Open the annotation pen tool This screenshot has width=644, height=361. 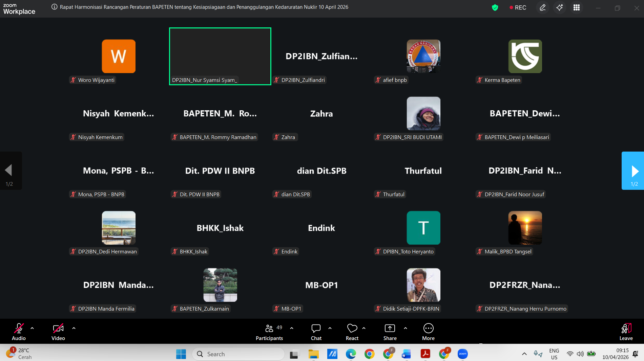click(x=542, y=7)
